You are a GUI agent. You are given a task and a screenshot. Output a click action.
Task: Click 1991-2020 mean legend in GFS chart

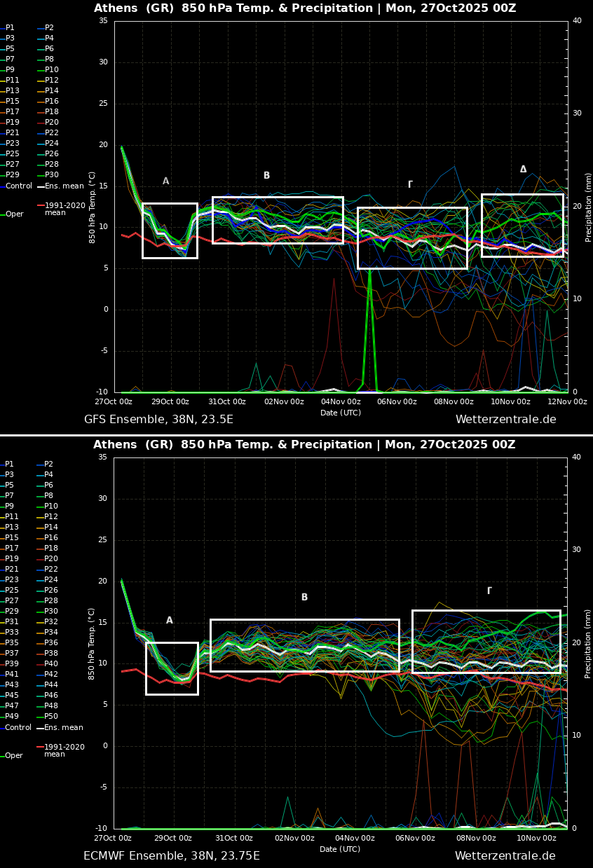pos(64,209)
